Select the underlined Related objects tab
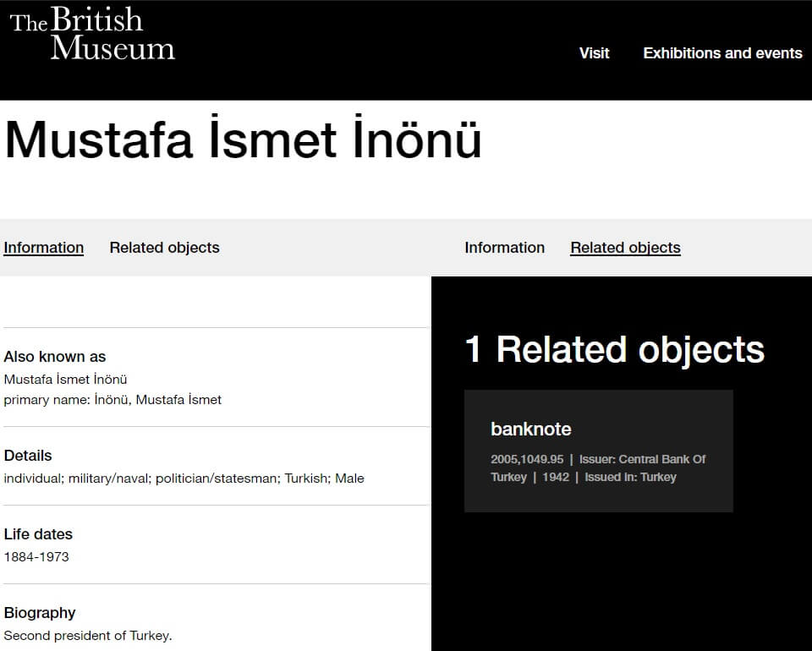Screen dimensions: 812x651 tap(625, 248)
